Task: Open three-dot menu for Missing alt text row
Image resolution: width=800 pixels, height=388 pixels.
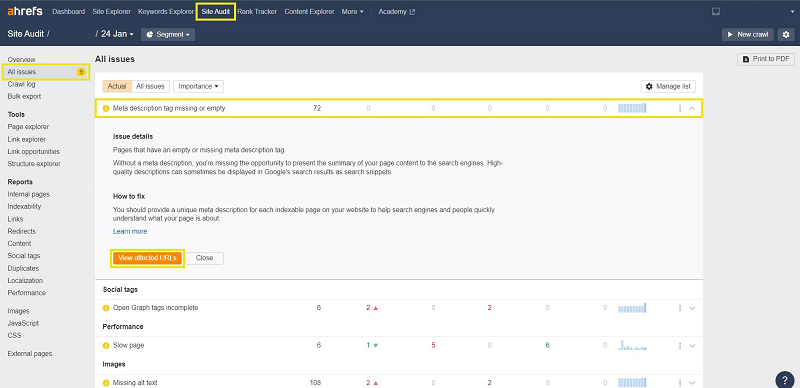Action: click(x=680, y=383)
